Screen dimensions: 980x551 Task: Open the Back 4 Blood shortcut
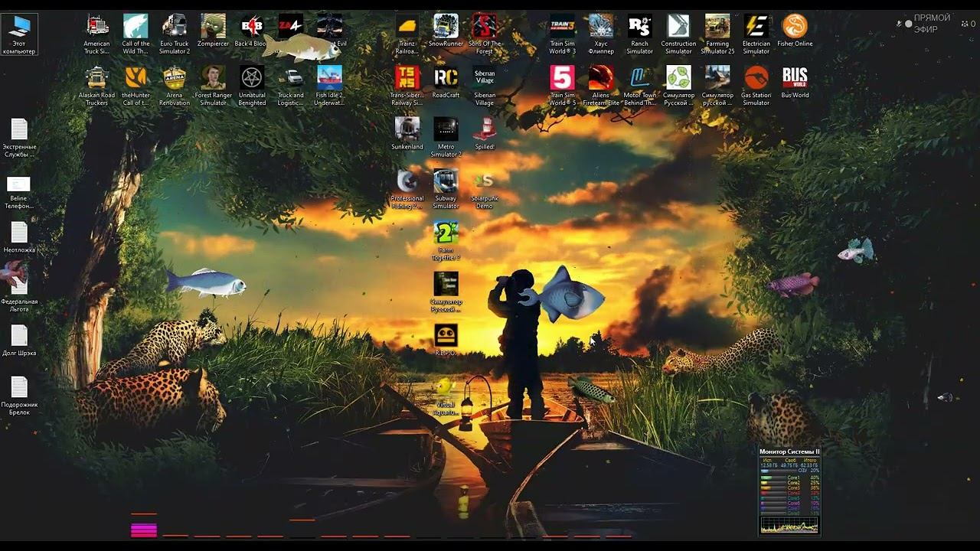[x=251, y=31]
